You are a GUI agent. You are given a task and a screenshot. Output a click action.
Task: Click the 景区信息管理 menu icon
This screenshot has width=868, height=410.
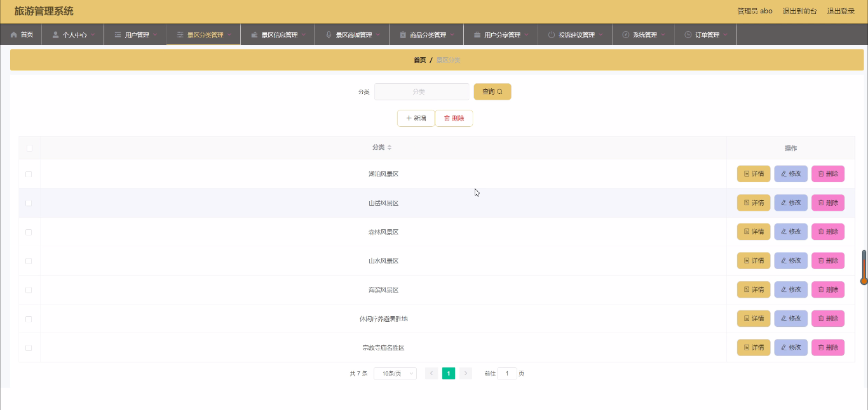254,35
